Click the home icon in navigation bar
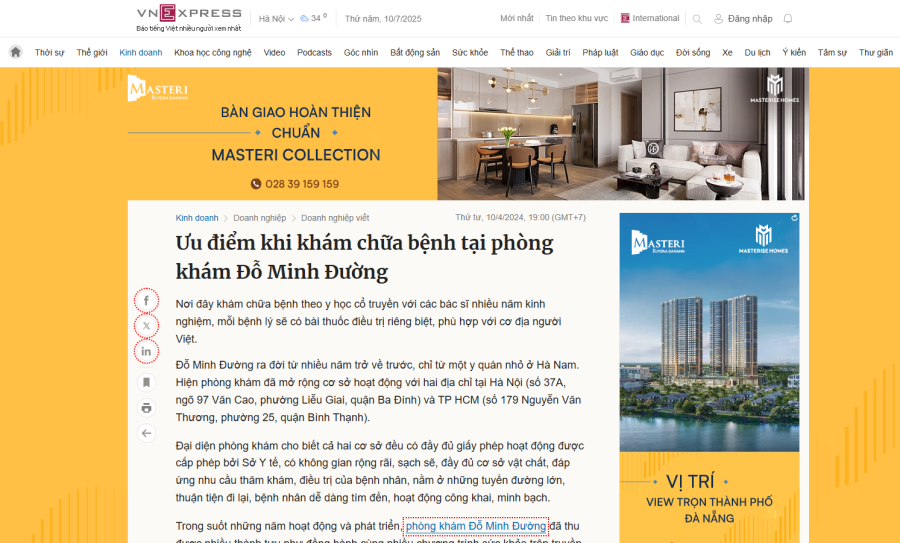Viewport: 900px width, 543px height. pyautogui.click(x=15, y=52)
